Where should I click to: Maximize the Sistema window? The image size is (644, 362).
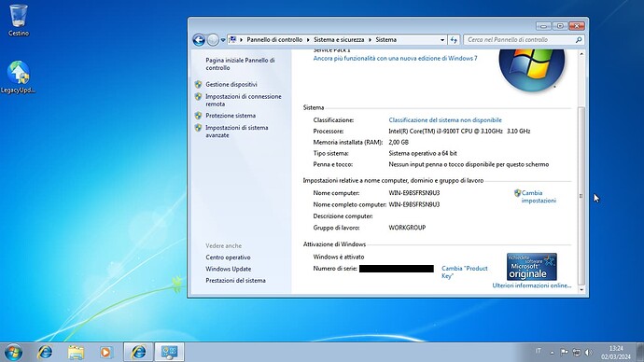[x=560, y=26]
